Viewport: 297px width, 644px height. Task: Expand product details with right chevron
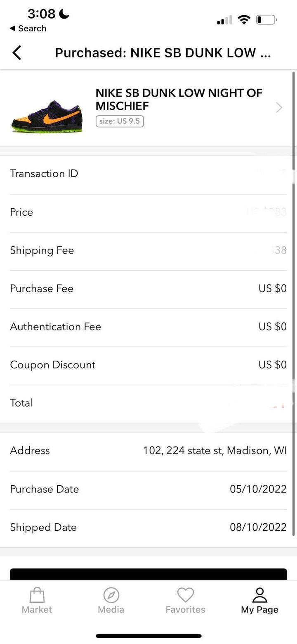279,108
